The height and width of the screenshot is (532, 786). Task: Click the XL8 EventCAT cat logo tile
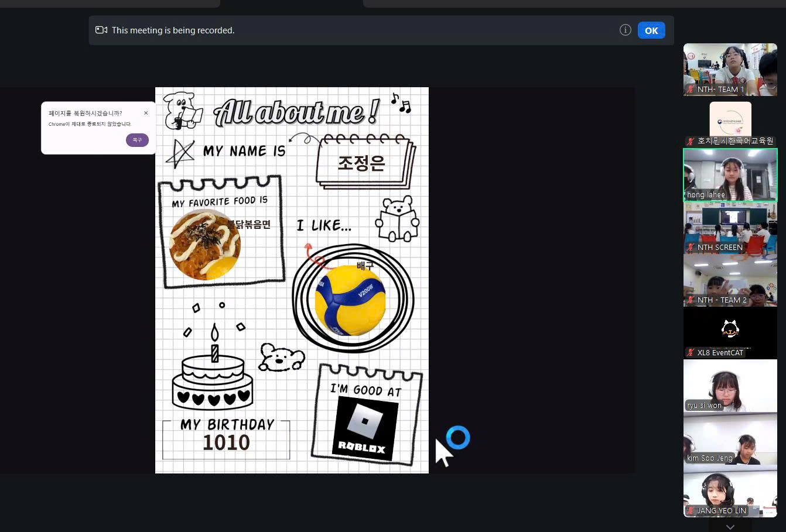pyautogui.click(x=730, y=329)
